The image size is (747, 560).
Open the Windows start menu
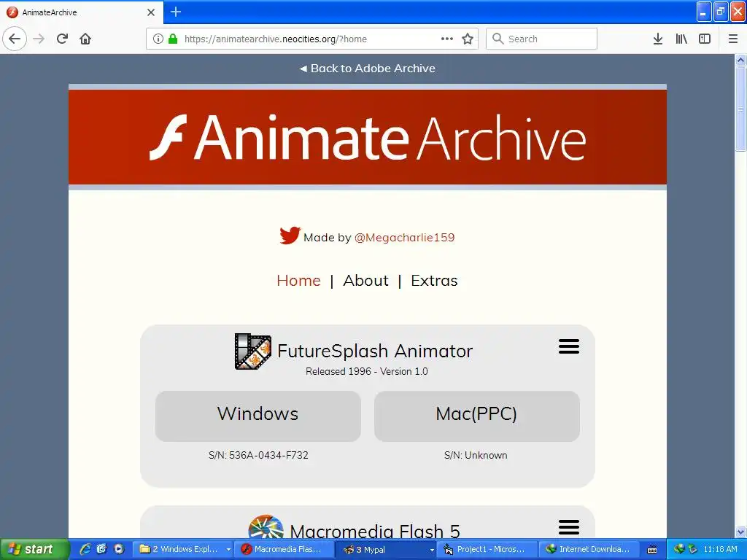click(x=34, y=550)
